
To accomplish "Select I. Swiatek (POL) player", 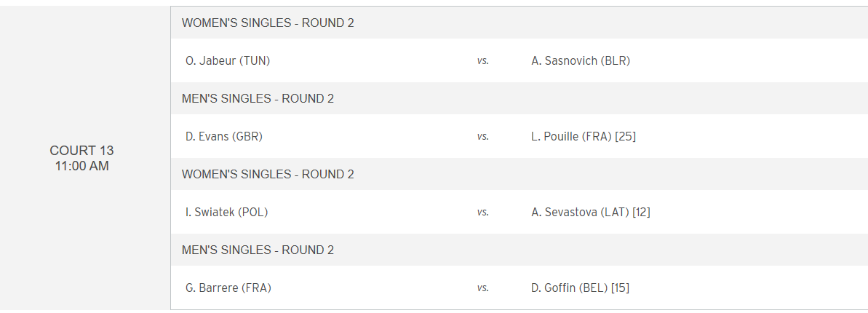I will (222, 213).
